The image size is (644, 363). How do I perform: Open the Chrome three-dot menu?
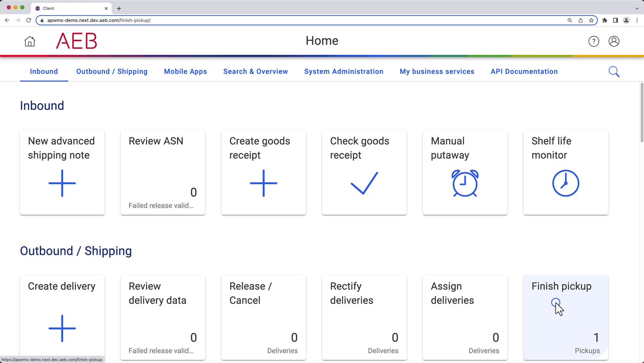pyautogui.click(x=637, y=20)
